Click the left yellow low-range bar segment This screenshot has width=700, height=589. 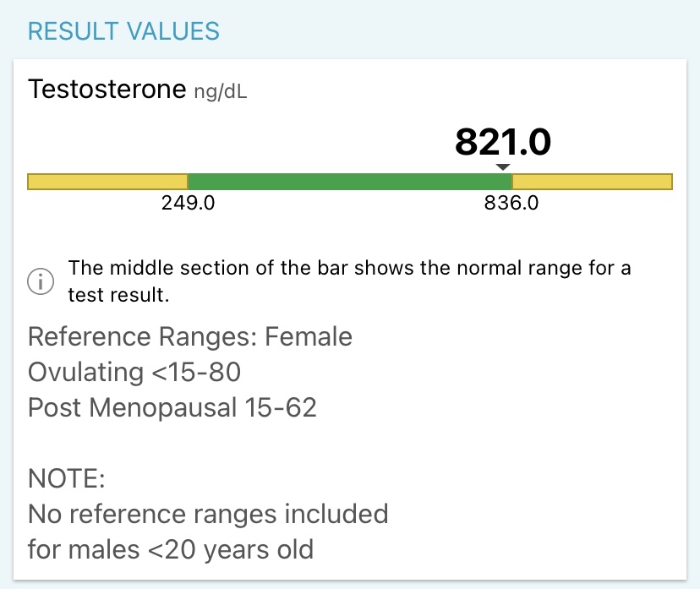point(107,182)
